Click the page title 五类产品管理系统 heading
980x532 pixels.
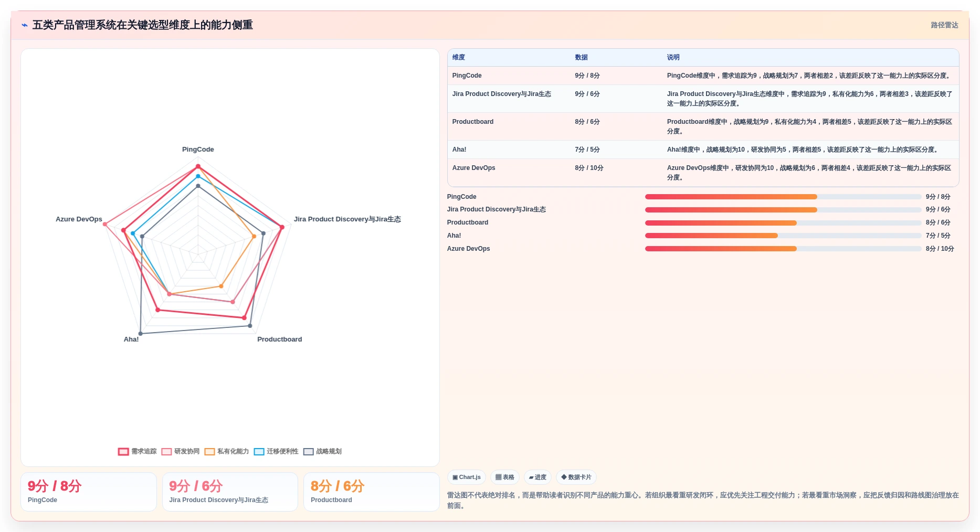coord(143,25)
